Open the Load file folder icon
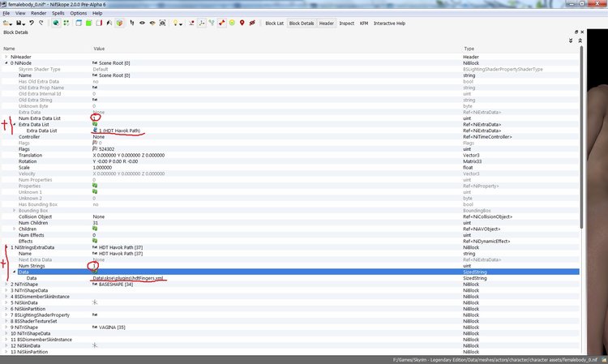 pos(6,24)
